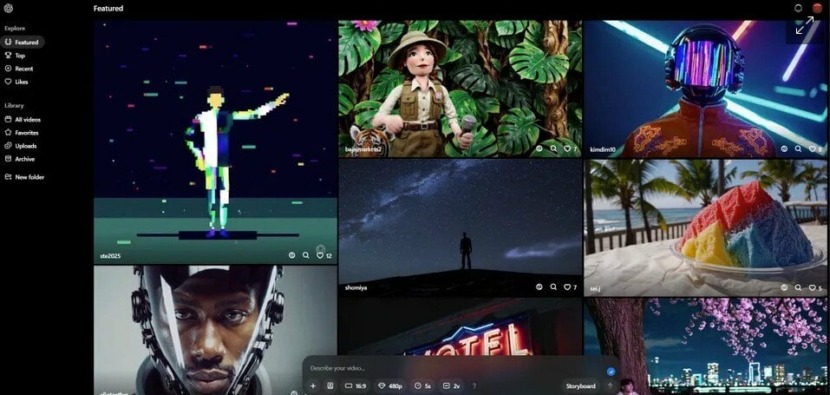Expand video with fullscreen arrows icon

pyautogui.click(x=805, y=26)
